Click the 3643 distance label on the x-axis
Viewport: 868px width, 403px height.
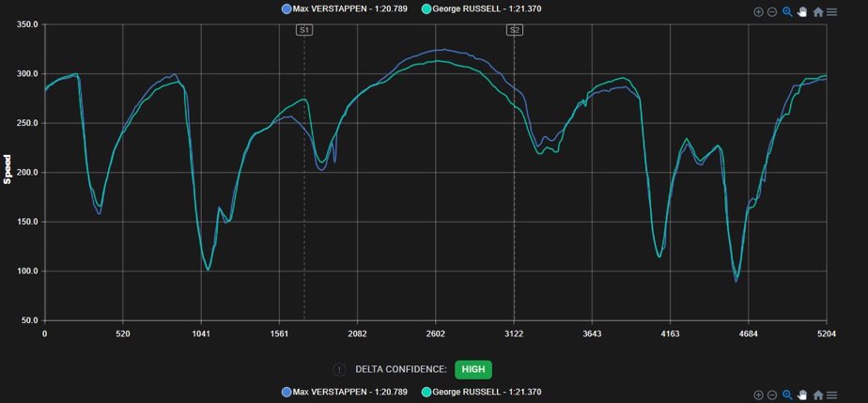click(x=593, y=333)
